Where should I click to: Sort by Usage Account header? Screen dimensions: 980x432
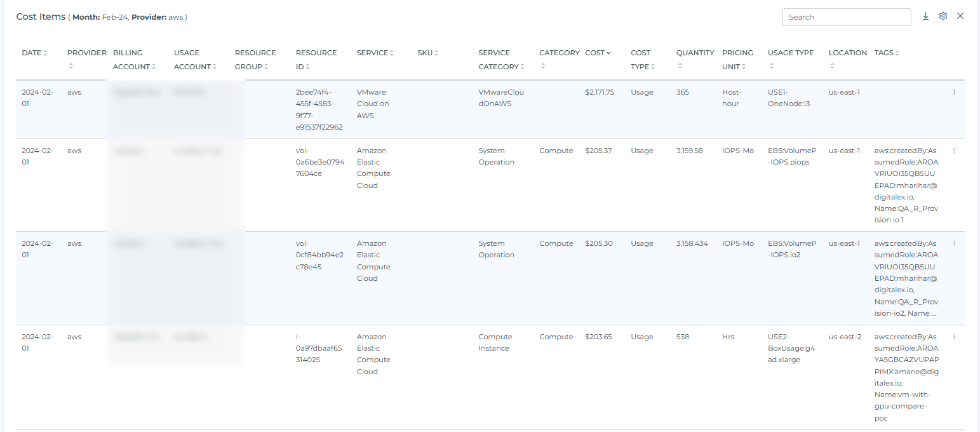(x=215, y=67)
